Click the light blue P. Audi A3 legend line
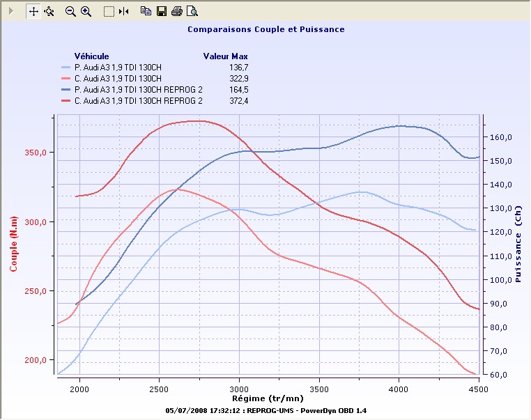The image size is (531, 420). [66, 68]
